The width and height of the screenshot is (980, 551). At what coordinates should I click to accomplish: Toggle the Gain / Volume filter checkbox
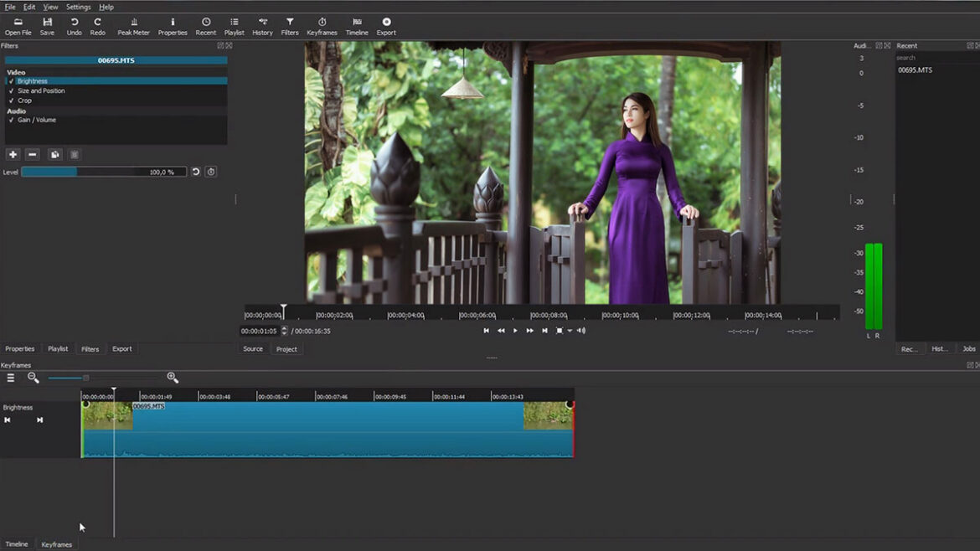tap(12, 120)
